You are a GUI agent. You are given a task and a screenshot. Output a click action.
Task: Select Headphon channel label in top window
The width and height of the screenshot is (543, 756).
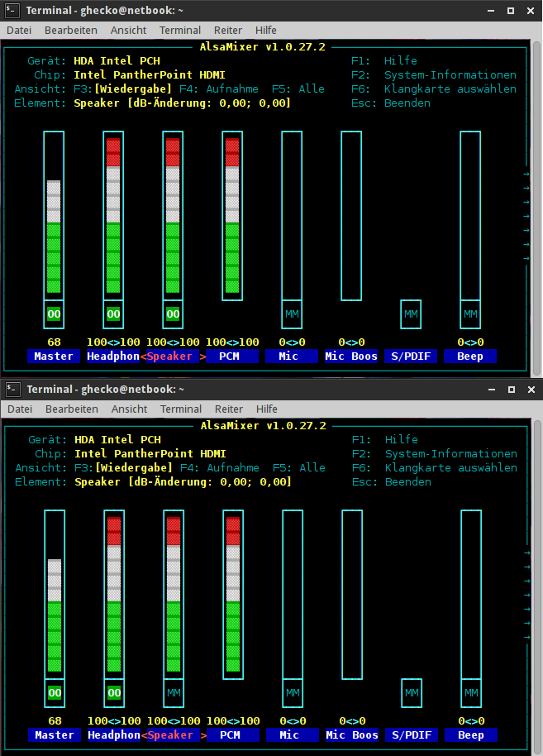click(x=113, y=356)
